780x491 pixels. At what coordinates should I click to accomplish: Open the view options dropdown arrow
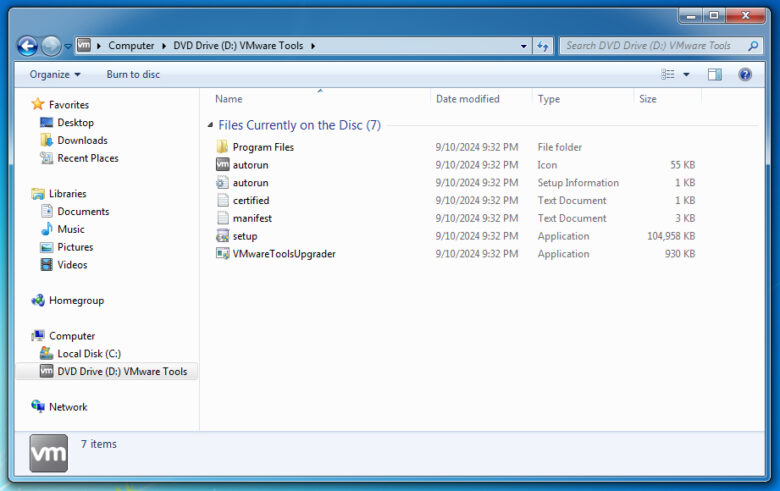click(686, 75)
